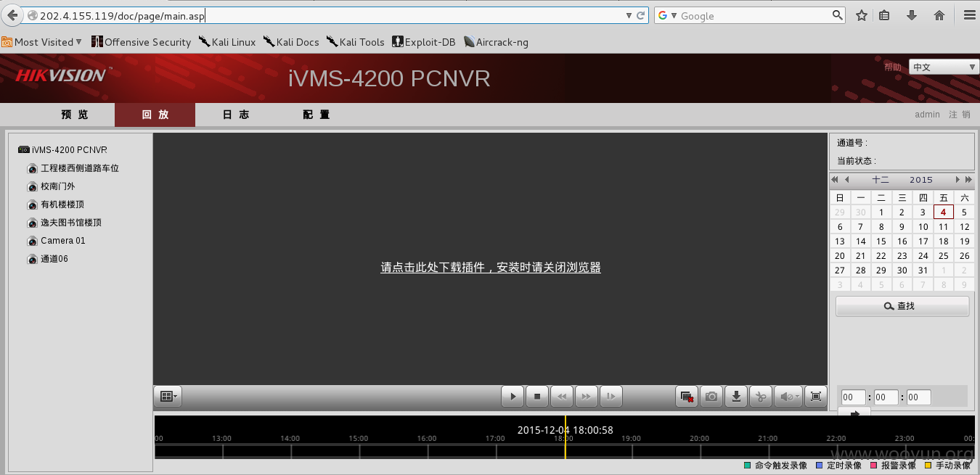This screenshot has width=980, height=475.
Task: Go to next year in calendar
Action: [968, 180]
